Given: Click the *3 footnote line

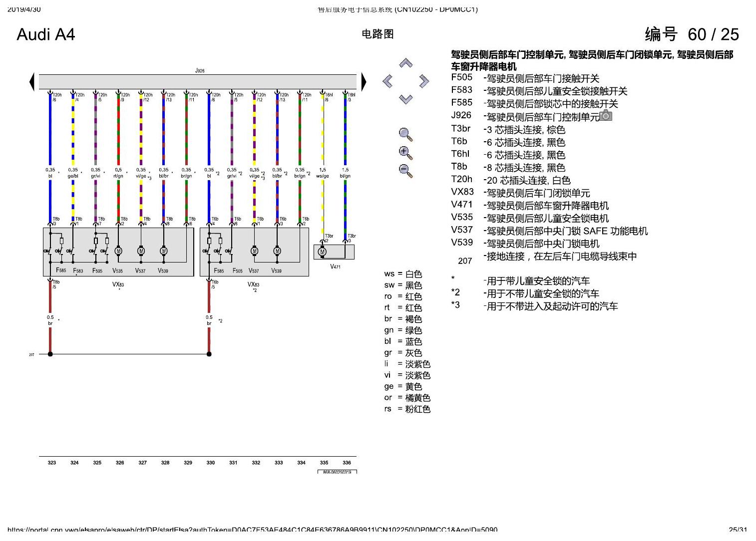Looking at the screenshot, I should (x=535, y=305).
